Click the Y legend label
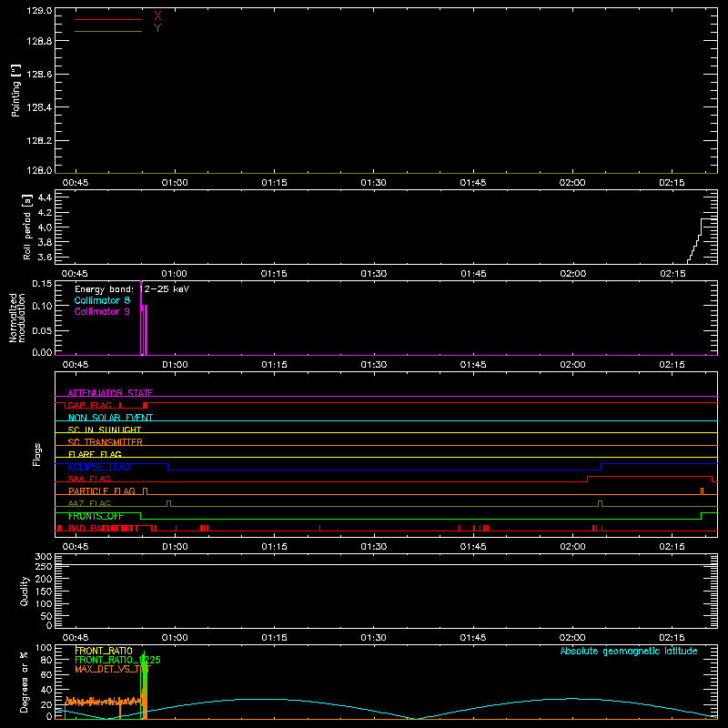The height and width of the screenshot is (728, 728). click(x=157, y=28)
